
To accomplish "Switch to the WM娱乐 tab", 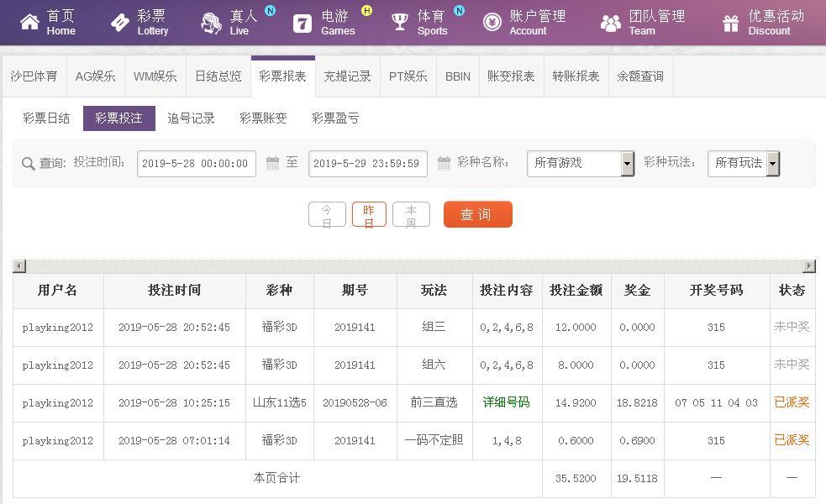I will point(155,76).
